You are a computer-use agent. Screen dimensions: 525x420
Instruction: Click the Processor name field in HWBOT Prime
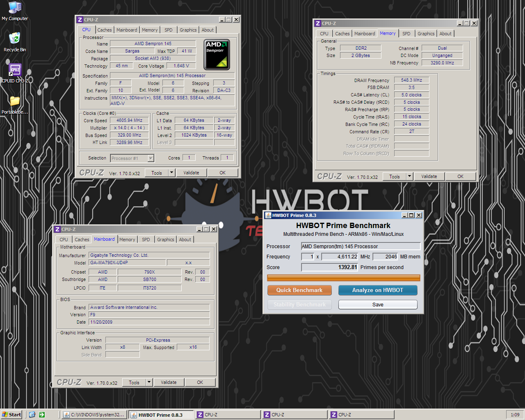(361, 246)
